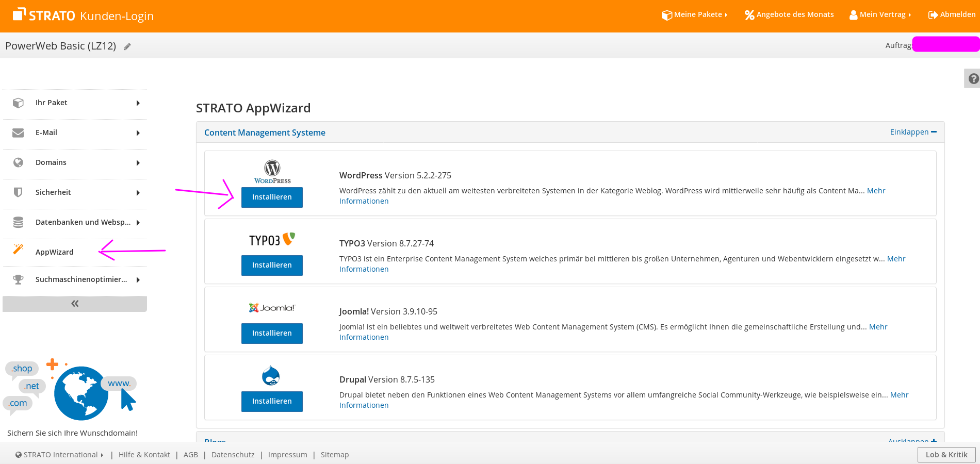This screenshot has width=980, height=464.
Task: Click the WordPress logo
Action: (x=272, y=172)
